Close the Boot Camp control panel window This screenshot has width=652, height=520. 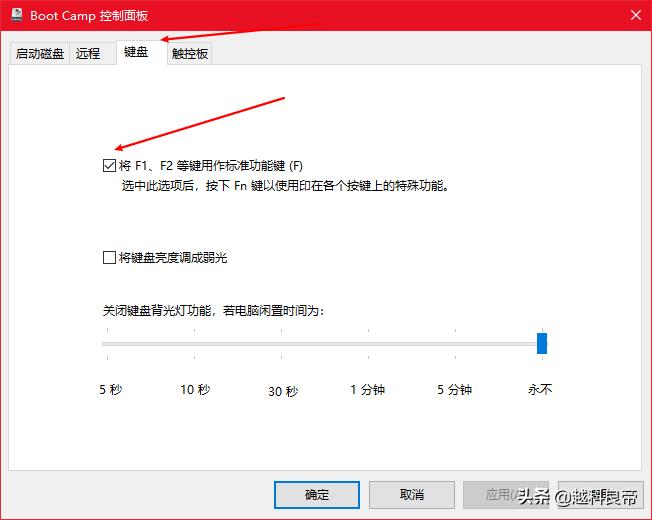(635, 15)
